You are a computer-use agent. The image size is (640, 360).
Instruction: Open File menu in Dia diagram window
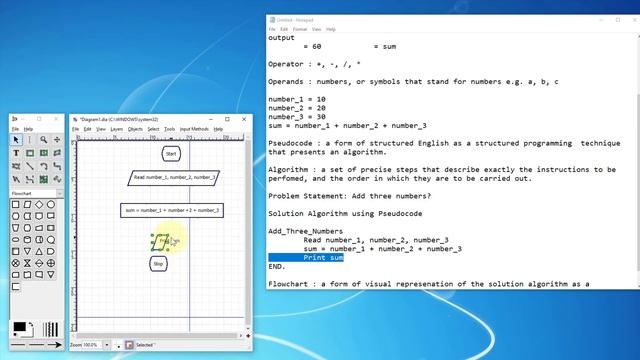pos(76,129)
